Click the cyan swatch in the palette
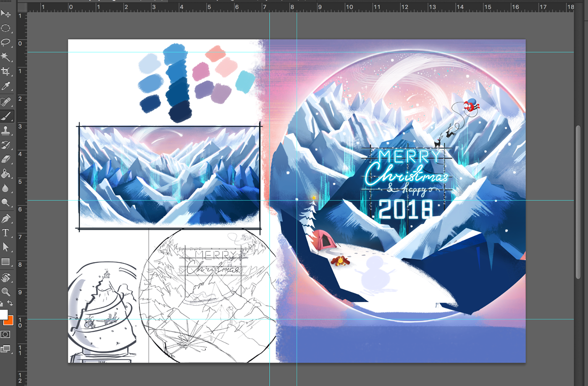 245,81
